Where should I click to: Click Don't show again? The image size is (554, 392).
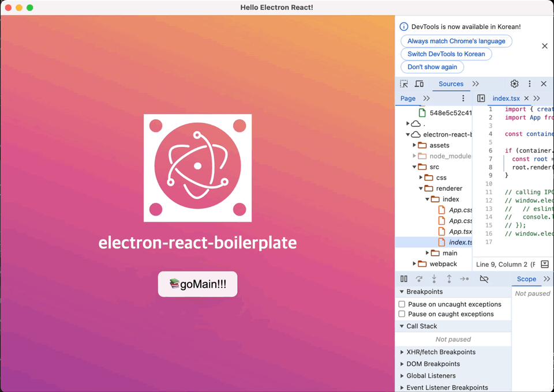pyautogui.click(x=432, y=67)
